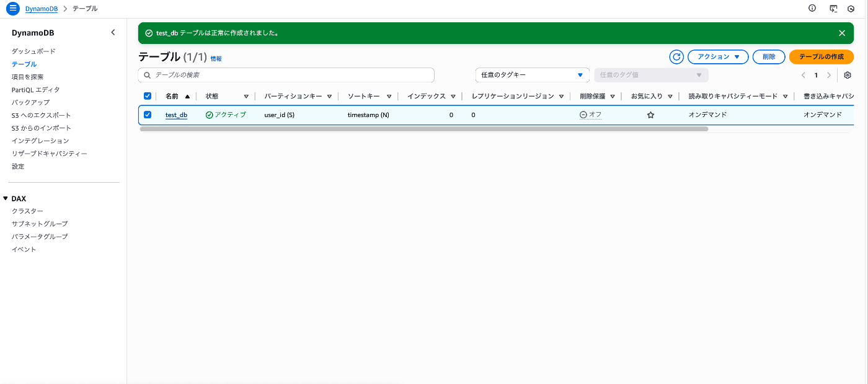Image resolution: width=868 pixels, height=384 pixels.
Task: Click the アクティブ status of test_db
Action: tap(226, 115)
